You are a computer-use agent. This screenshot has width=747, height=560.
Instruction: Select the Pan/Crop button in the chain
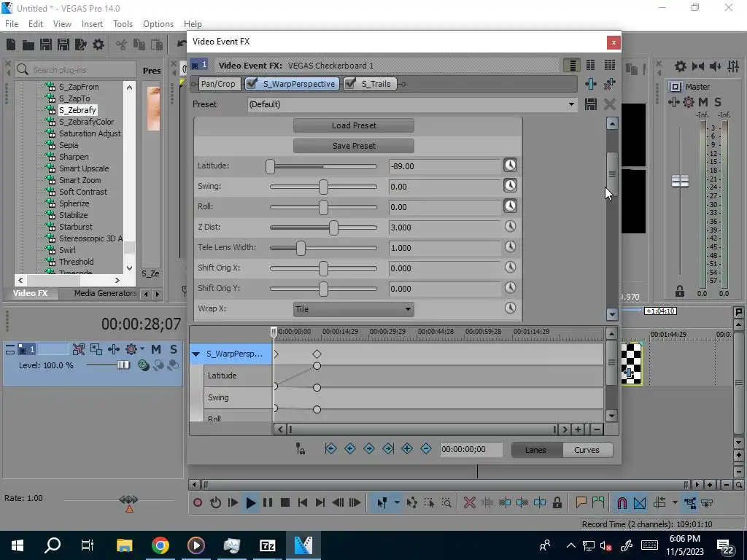click(x=218, y=84)
